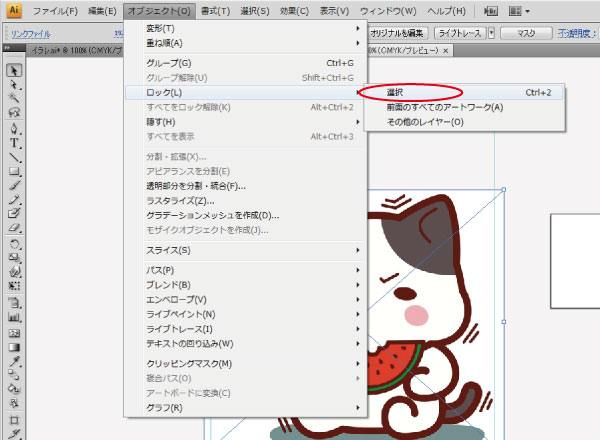Open the ヘルプ(H) menu
This screenshot has width=600, height=440.
tap(447, 11)
